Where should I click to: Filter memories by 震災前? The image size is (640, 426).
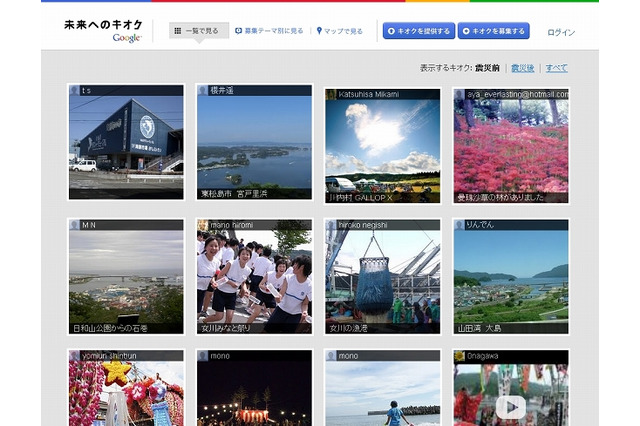pyautogui.click(x=487, y=68)
